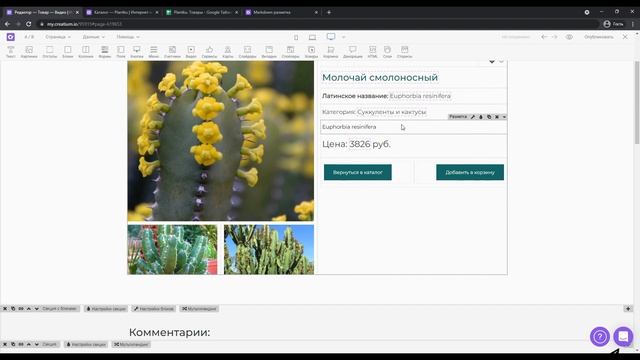Select the Блоки widget tool
The width and height of the screenshot is (640, 360).
click(68, 52)
